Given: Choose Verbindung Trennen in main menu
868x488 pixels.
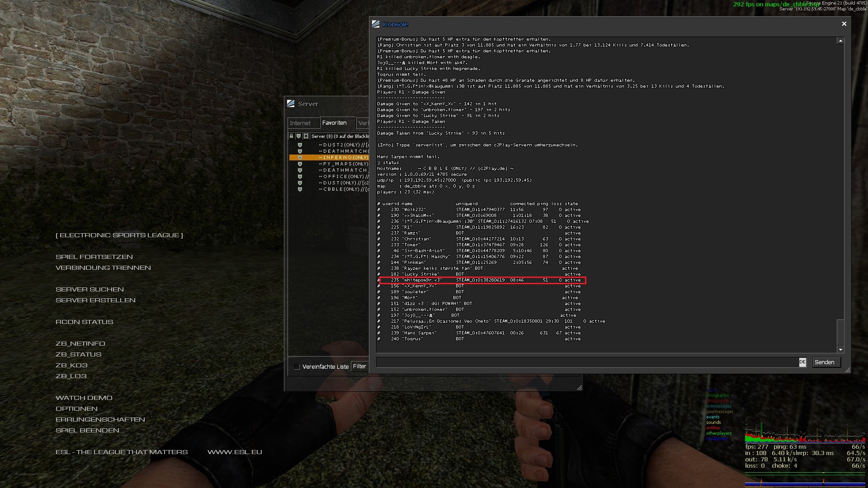Looking at the screenshot, I should pyautogui.click(x=103, y=267).
